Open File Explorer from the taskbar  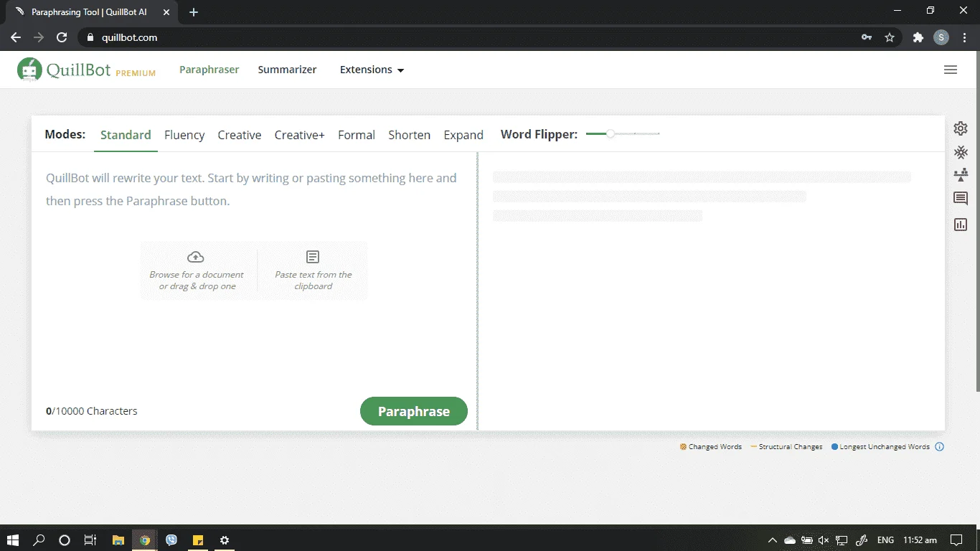[118, 540]
